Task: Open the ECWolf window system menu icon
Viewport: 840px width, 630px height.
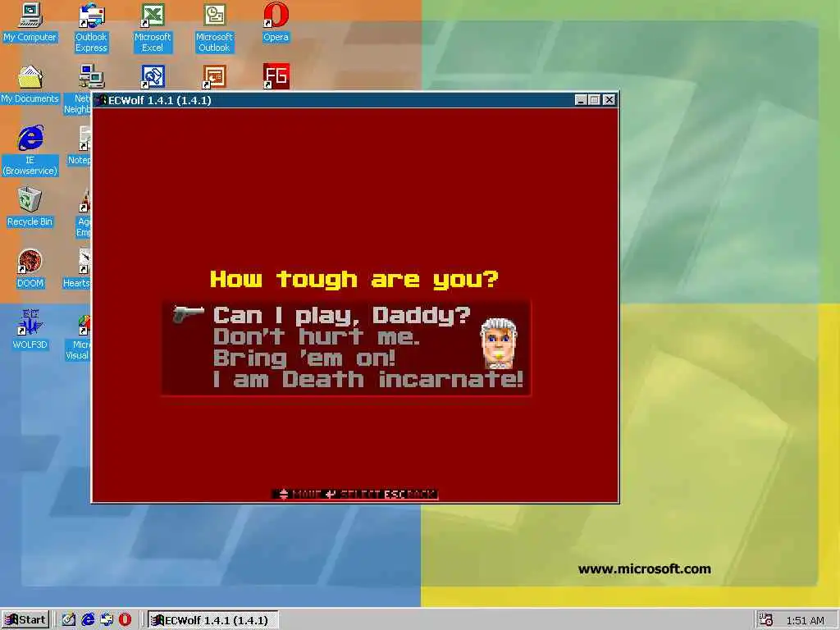Action: (101, 100)
